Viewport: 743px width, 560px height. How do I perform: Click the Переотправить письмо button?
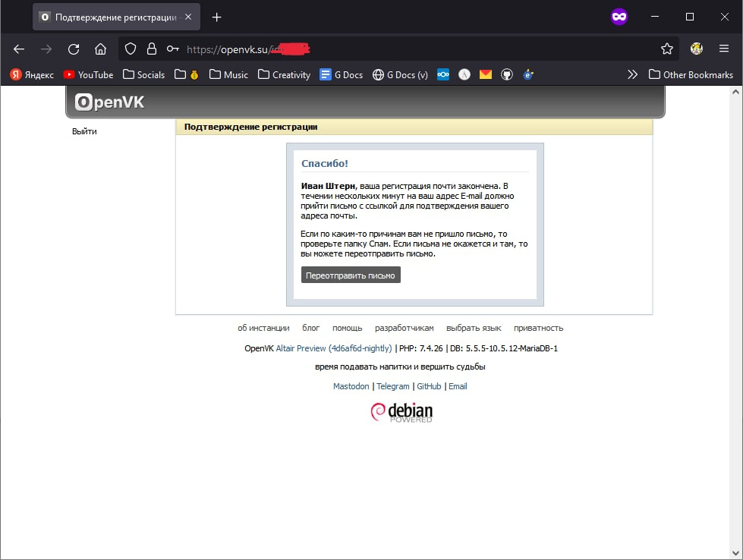point(351,275)
